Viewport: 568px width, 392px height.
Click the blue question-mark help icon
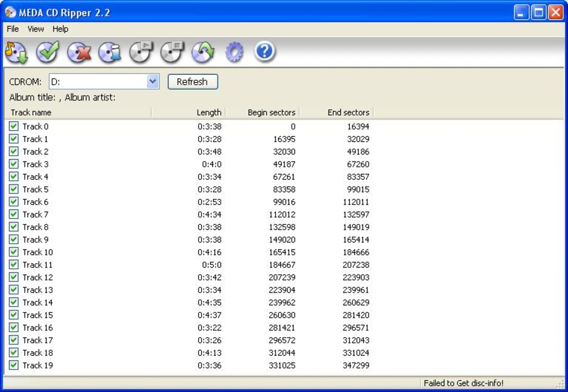tap(265, 51)
